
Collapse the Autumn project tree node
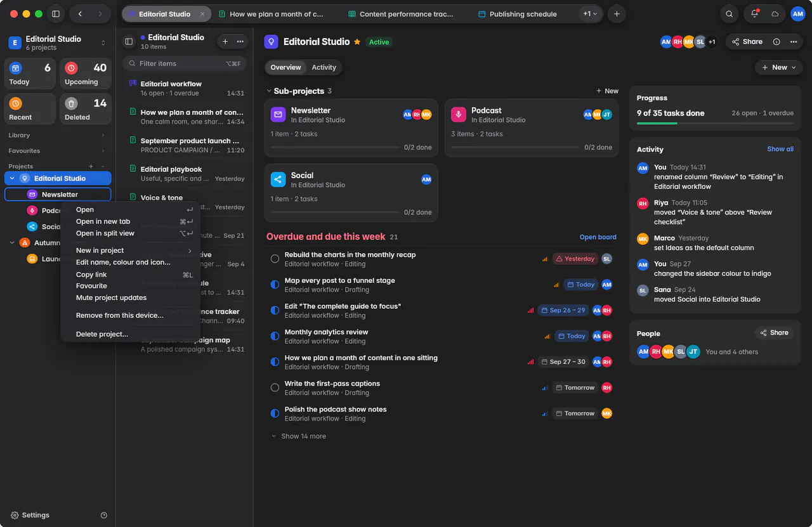pyautogui.click(x=12, y=243)
